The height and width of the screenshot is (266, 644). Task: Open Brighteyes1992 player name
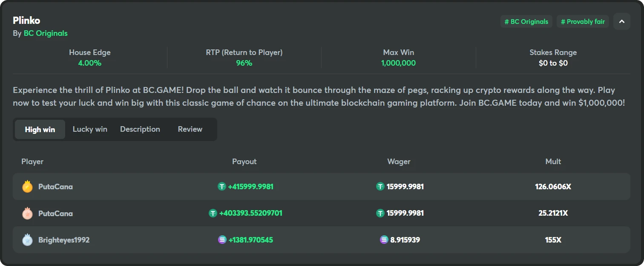pos(64,240)
